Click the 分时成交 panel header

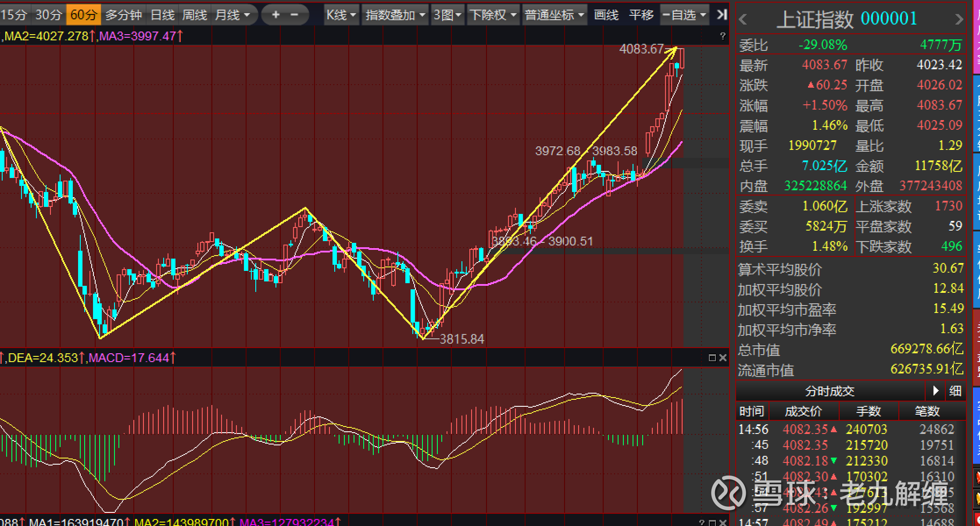830,391
